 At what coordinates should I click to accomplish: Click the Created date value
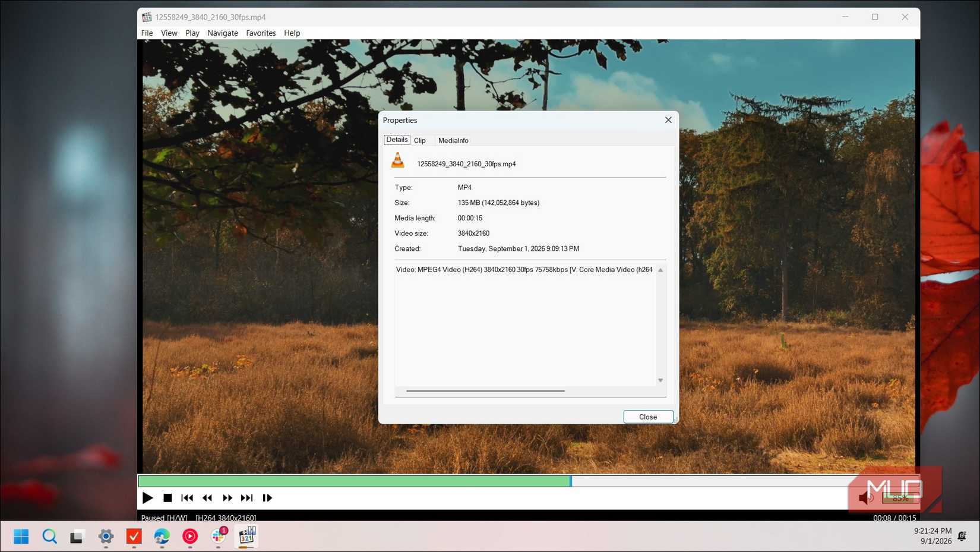click(x=519, y=249)
